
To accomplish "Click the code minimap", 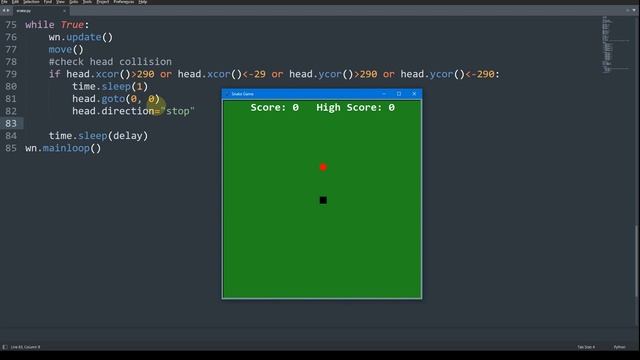I will click(x=616, y=45).
